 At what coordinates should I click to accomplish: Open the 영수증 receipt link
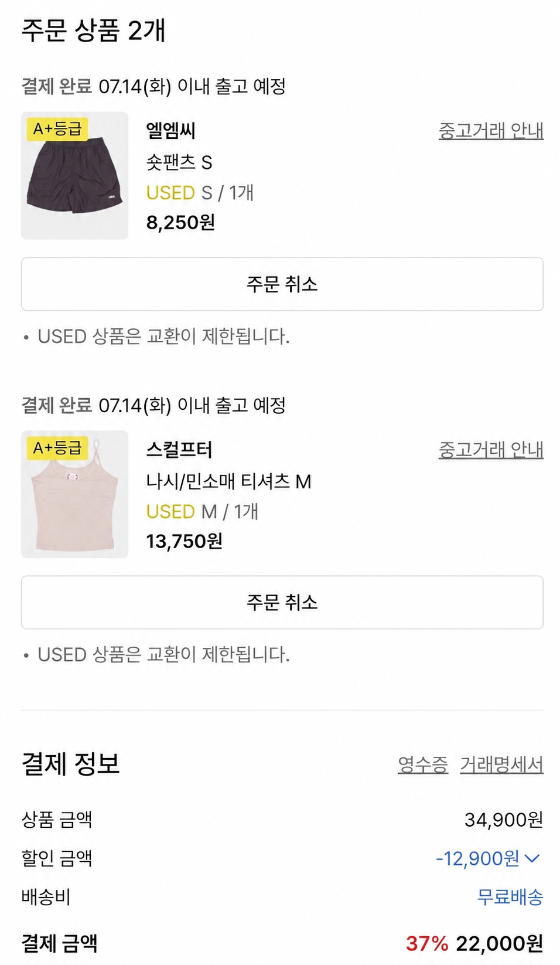click(x=423, y=764)
